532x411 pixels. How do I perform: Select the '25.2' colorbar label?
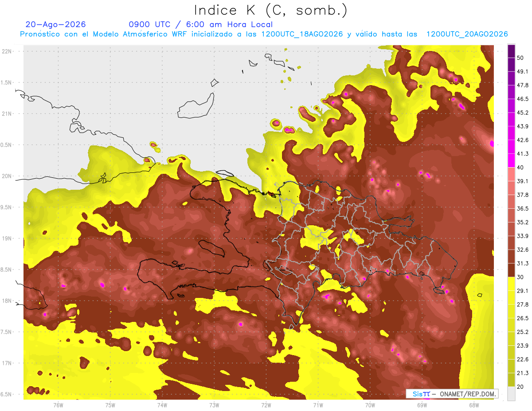(523, 332)
